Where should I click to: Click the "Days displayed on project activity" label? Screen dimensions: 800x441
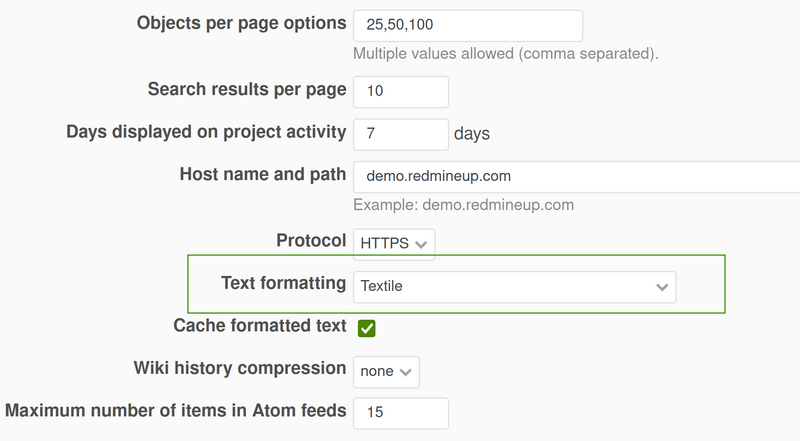click(x=206, y=132)
